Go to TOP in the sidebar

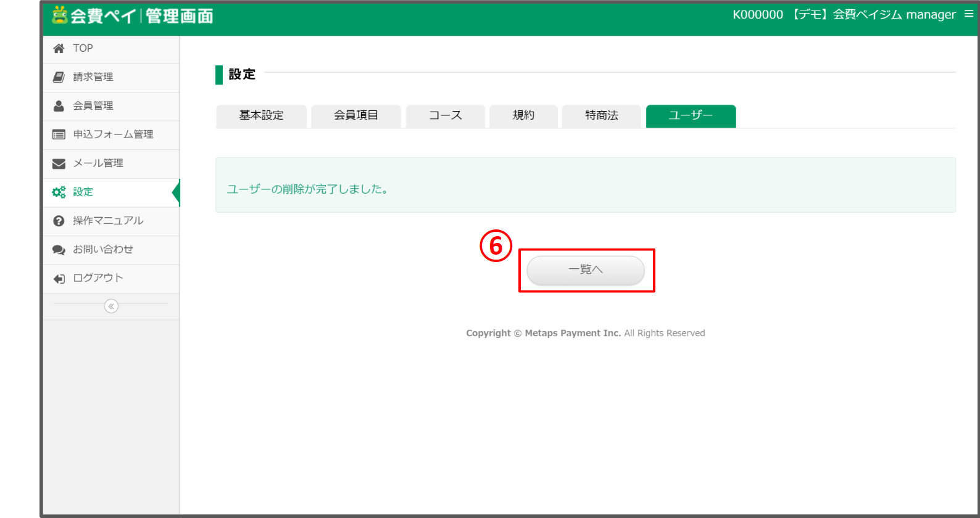click(111, 49)
